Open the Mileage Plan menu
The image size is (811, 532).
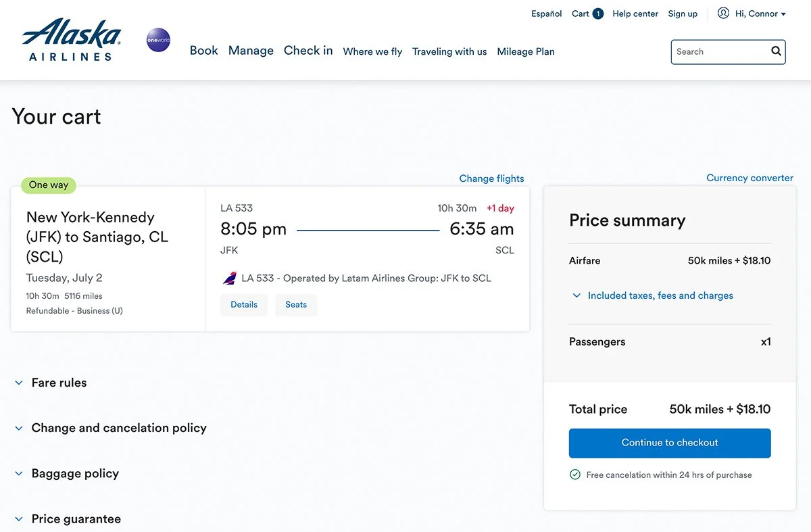pos(525,51)
